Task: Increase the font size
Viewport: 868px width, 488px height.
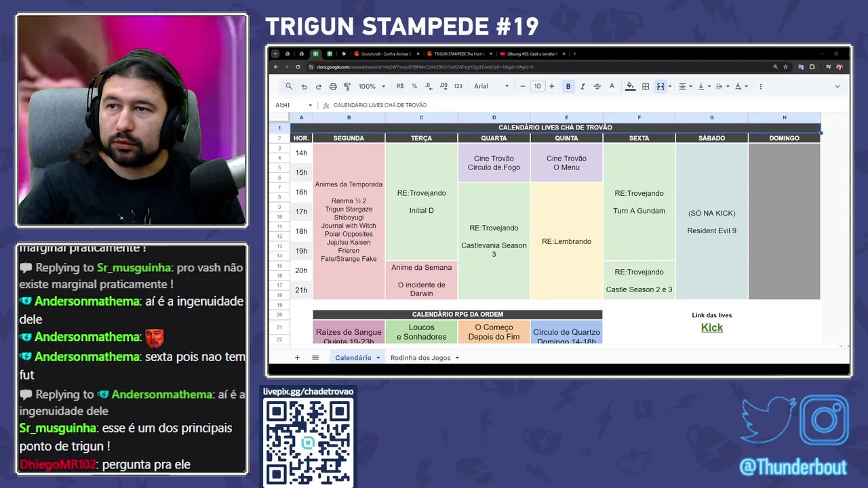Action: tap(552, 86)
